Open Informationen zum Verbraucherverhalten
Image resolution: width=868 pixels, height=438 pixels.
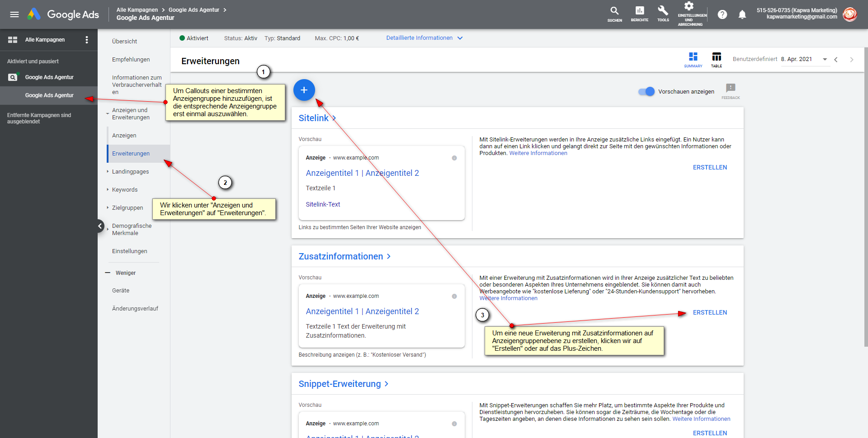tap(137, 85)
